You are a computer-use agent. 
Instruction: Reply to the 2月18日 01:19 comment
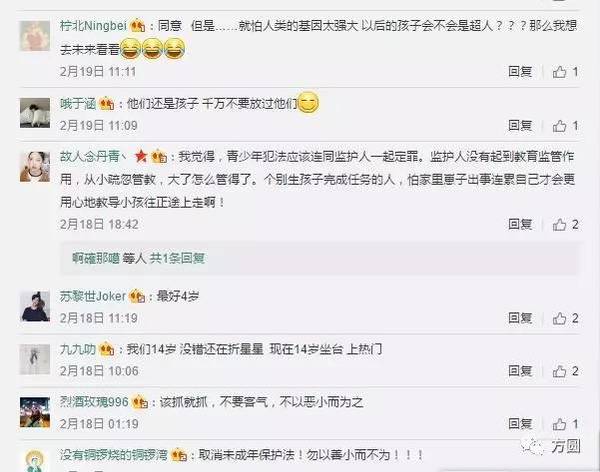pyautogui.click(x=520, y=424)
